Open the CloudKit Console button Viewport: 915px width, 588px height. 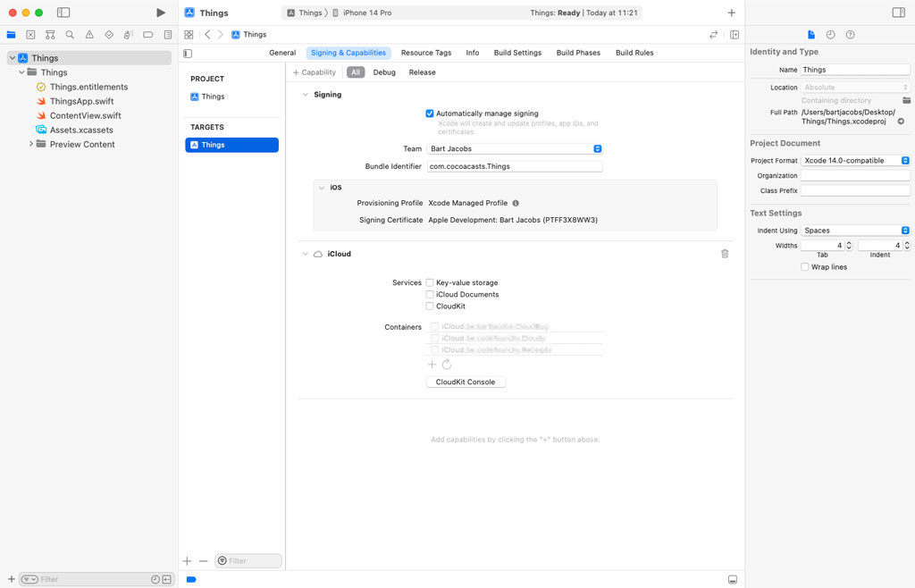click(x=466, y=382)
